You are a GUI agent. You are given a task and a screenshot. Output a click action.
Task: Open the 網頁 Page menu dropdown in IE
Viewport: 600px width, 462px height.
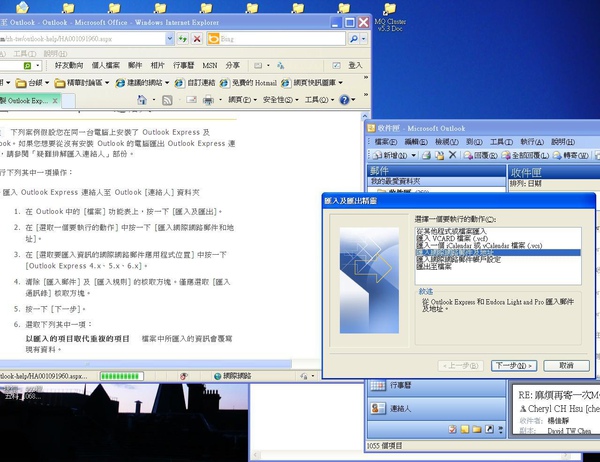(x=243, y=100)
